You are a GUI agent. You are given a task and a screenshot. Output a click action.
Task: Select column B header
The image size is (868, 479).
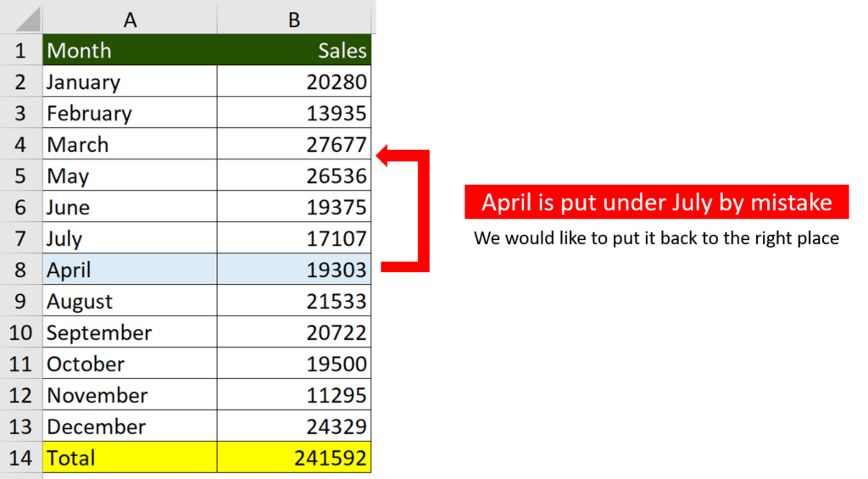pos(294,19)
